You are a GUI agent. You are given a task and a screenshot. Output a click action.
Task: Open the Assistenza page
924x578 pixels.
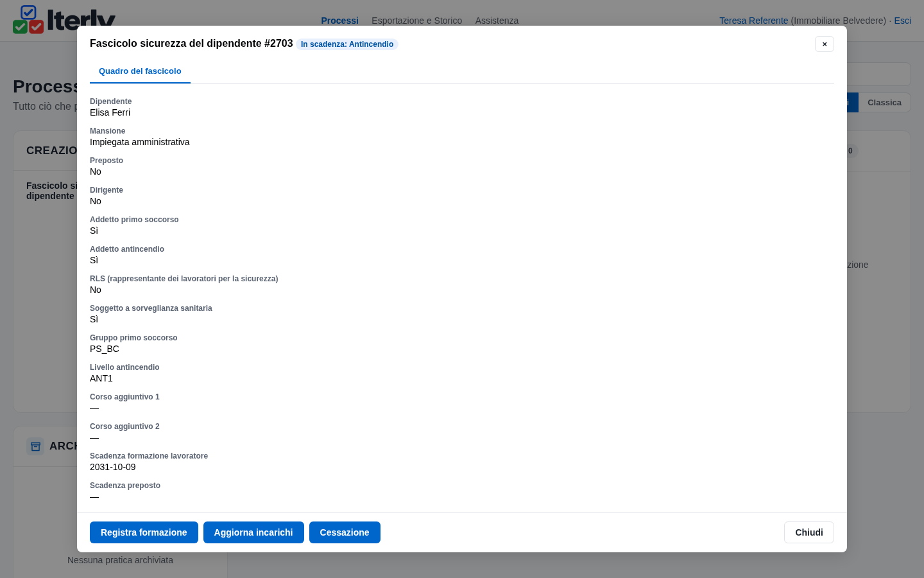[497, 21]
